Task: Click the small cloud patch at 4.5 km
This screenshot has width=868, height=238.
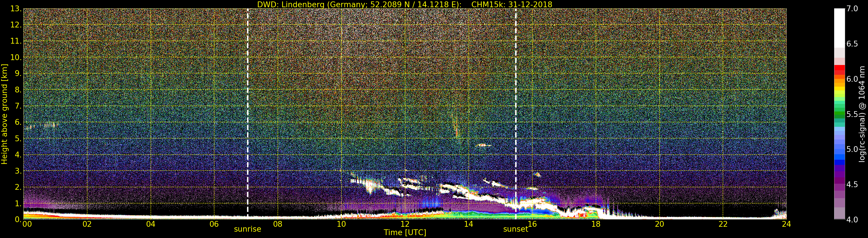Action: (483, 145)
